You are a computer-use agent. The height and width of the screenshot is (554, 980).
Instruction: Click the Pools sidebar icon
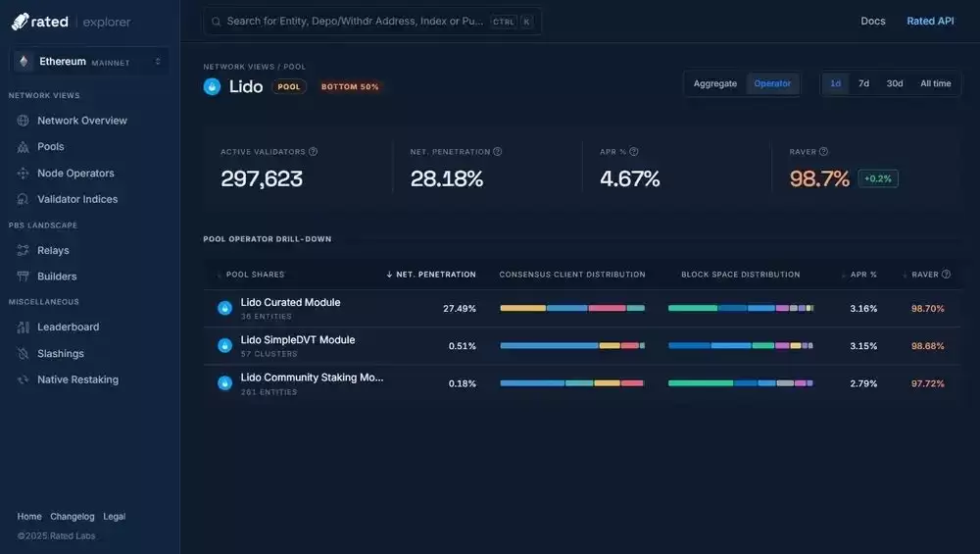[24, 147]
